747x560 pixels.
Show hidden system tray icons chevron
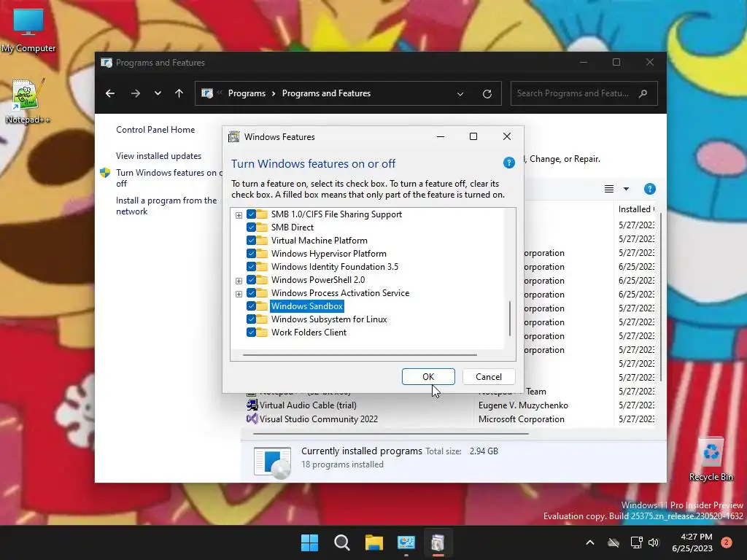click(x=589, y=542)
